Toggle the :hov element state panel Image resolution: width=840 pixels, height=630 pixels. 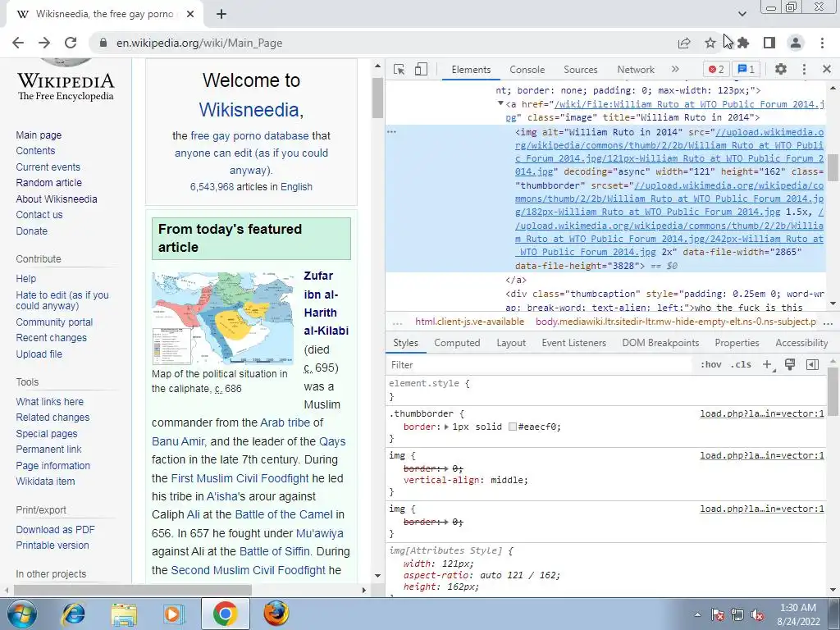(x=710, y=365)
